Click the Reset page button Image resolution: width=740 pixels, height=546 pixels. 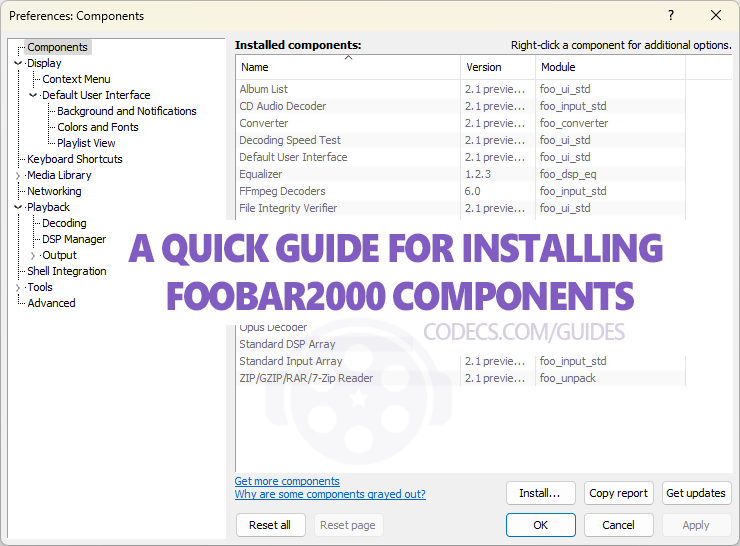(x=348, y=525)
